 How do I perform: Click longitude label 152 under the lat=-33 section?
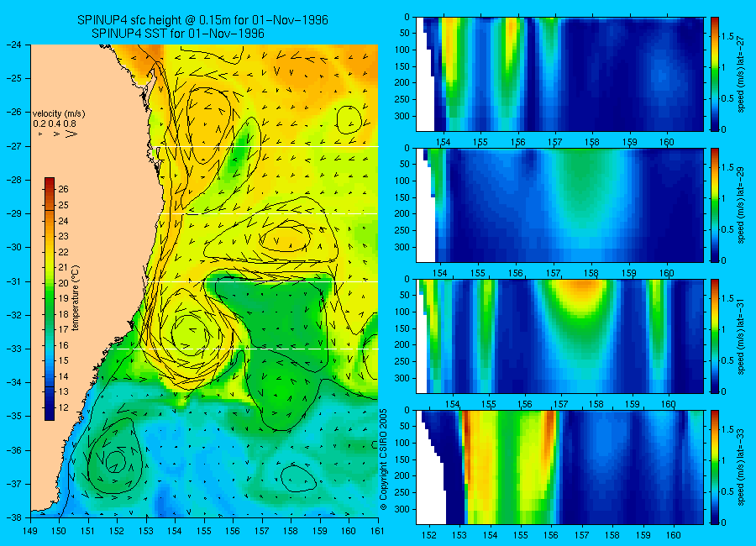(428, 535)
